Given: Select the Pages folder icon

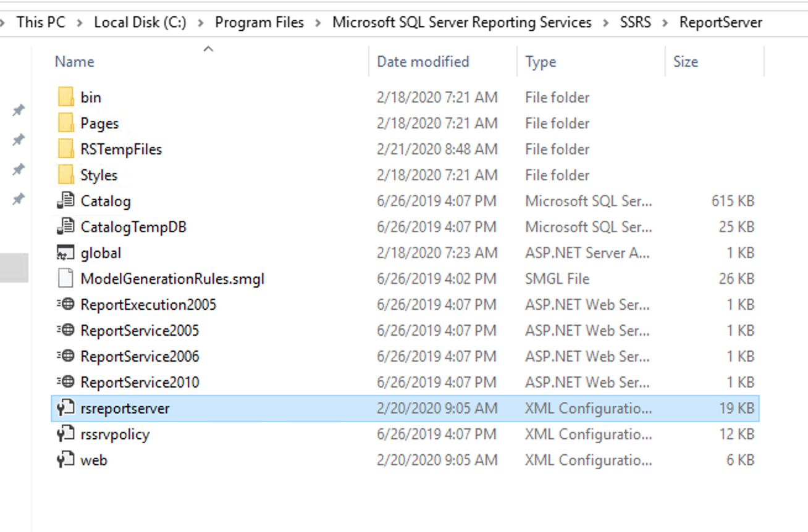Looking at the screenshot, I should pos(65,123).
